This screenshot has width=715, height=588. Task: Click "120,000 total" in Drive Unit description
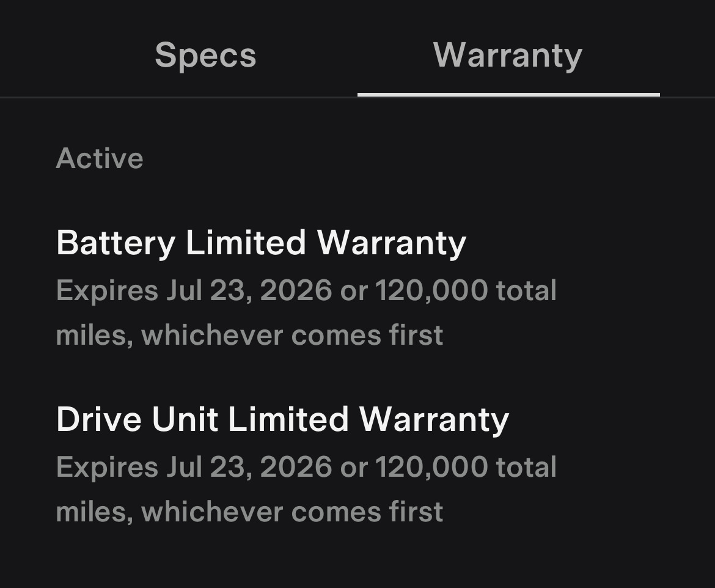tap(466, 468)
